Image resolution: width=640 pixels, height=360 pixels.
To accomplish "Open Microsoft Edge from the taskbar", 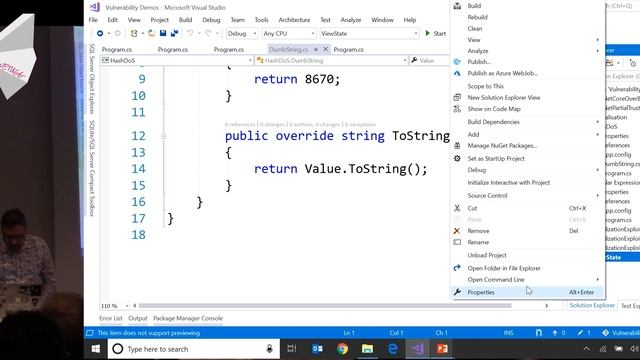I will [x=393, y=349].
